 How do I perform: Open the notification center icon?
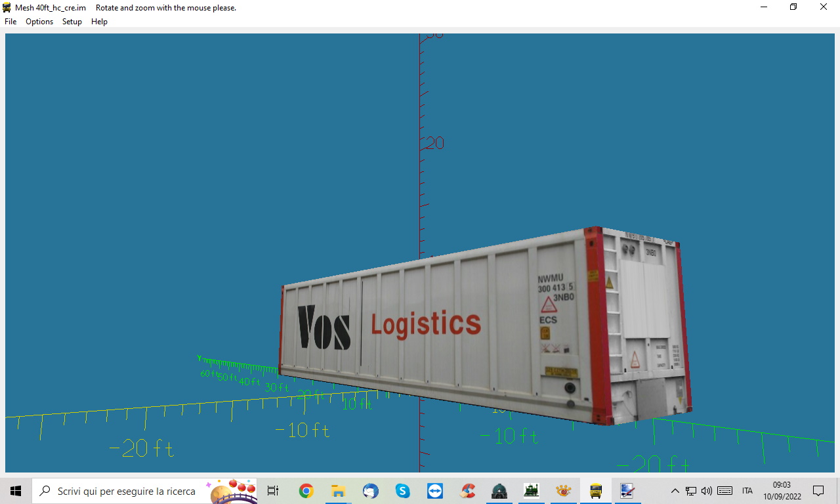pyautogui.click(x=818, y=491)
